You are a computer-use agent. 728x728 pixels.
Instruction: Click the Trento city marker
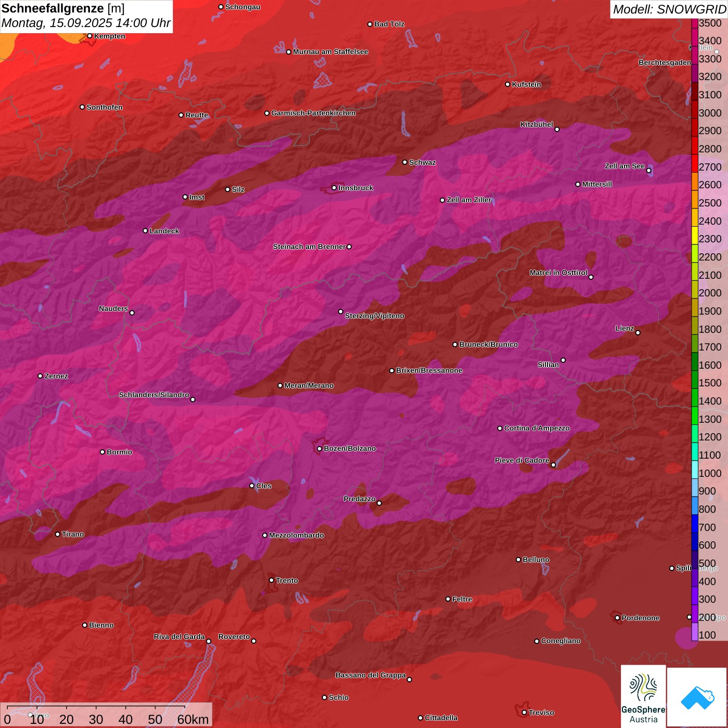(x=271, y=580)
